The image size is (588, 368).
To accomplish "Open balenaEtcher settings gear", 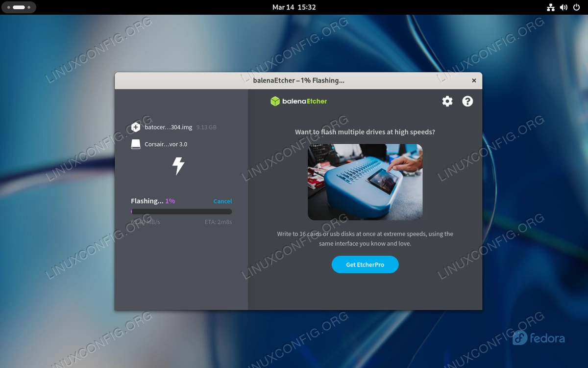I will pos(447,101).
